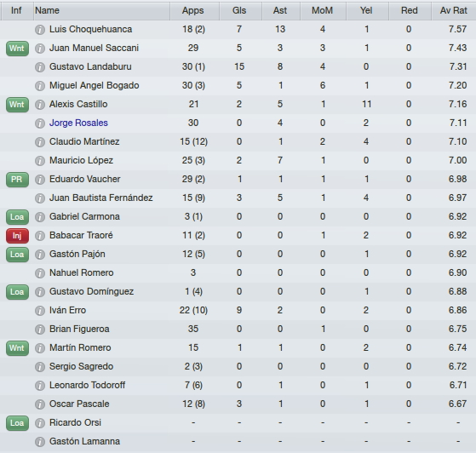Sort table by Av Rat column

(x=454, y=10)
